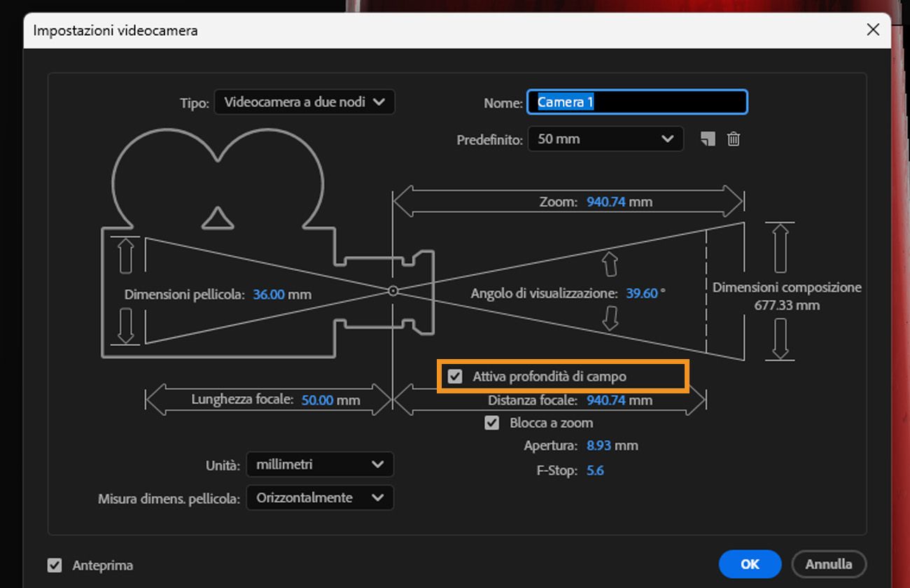Viewport: 910px width, 588px height.
Task: Open Misura dimens. pellicola dropdown
Action: click(320, 498)
